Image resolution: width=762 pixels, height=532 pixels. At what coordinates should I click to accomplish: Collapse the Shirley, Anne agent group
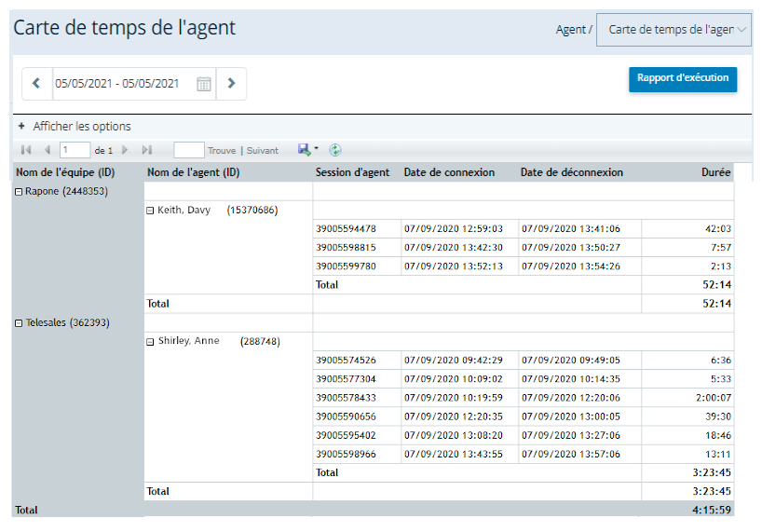pos(150,342)
